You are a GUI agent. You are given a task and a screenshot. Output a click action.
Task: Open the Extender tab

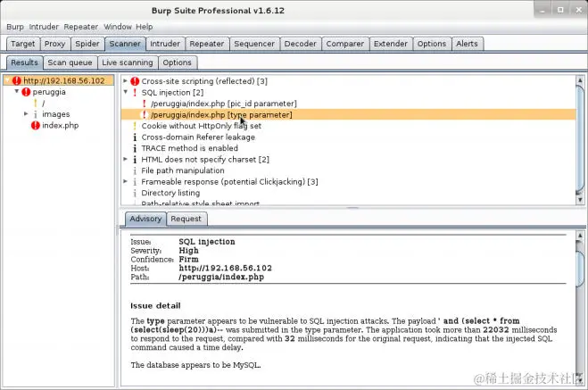coord(391,44)
